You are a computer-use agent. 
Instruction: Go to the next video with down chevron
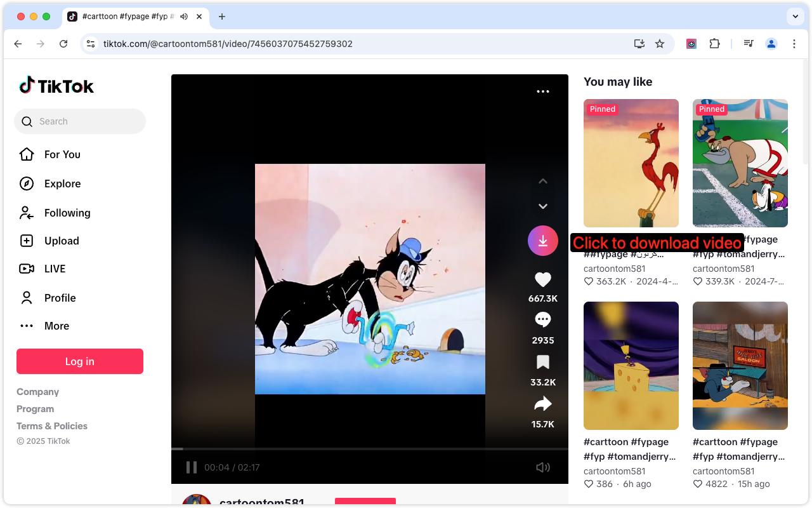coord(543,206)
